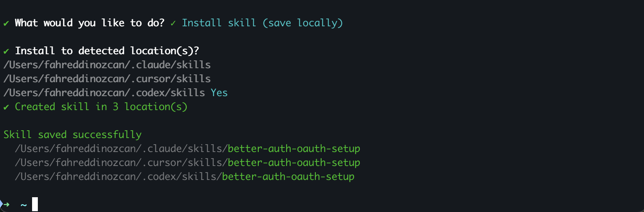Click the "What would you like to do?" question
This screenshot has height=212, width=644.
click(x=90, y=23)
